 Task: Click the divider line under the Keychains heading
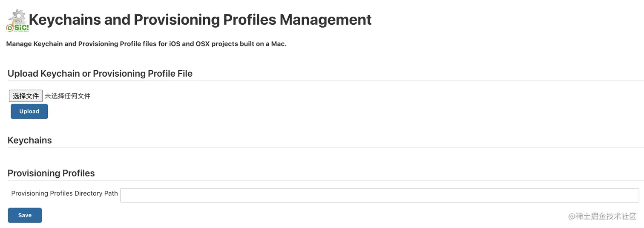(x=326, y=147)
